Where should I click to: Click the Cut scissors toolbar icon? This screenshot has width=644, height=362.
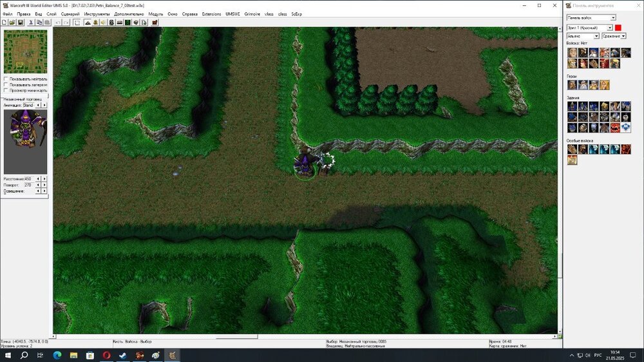32,23
